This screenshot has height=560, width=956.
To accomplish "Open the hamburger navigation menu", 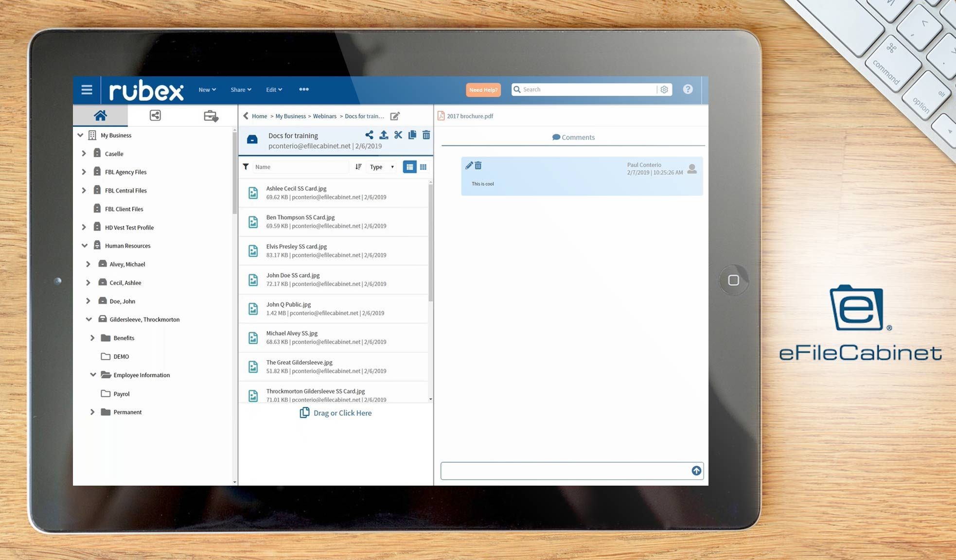I will coord(87,89).
